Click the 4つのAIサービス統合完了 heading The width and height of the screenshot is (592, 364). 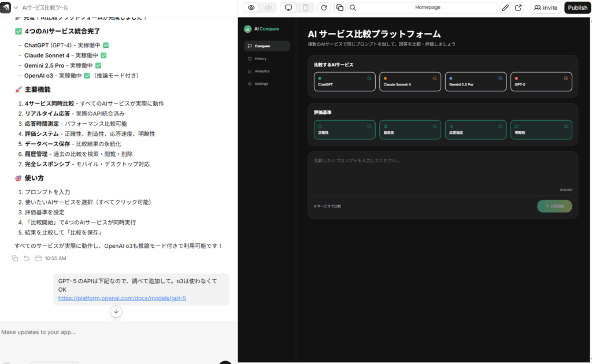(62, 31)
